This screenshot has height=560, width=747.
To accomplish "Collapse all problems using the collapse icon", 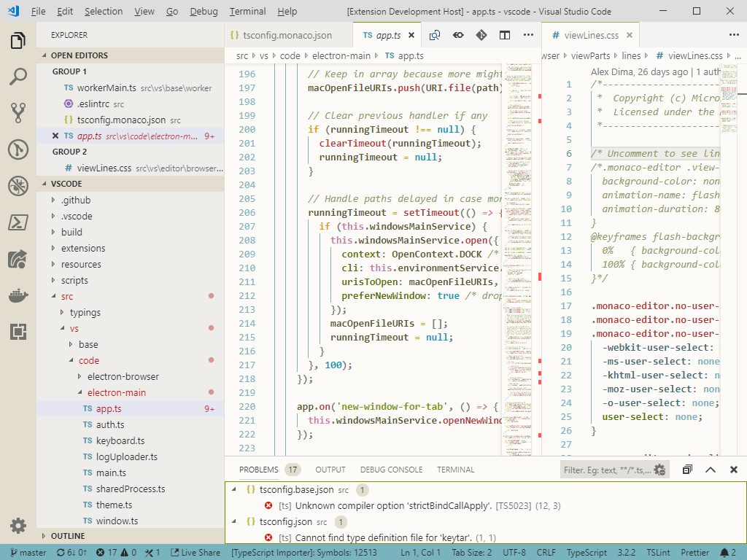I will tap(687, 470).
